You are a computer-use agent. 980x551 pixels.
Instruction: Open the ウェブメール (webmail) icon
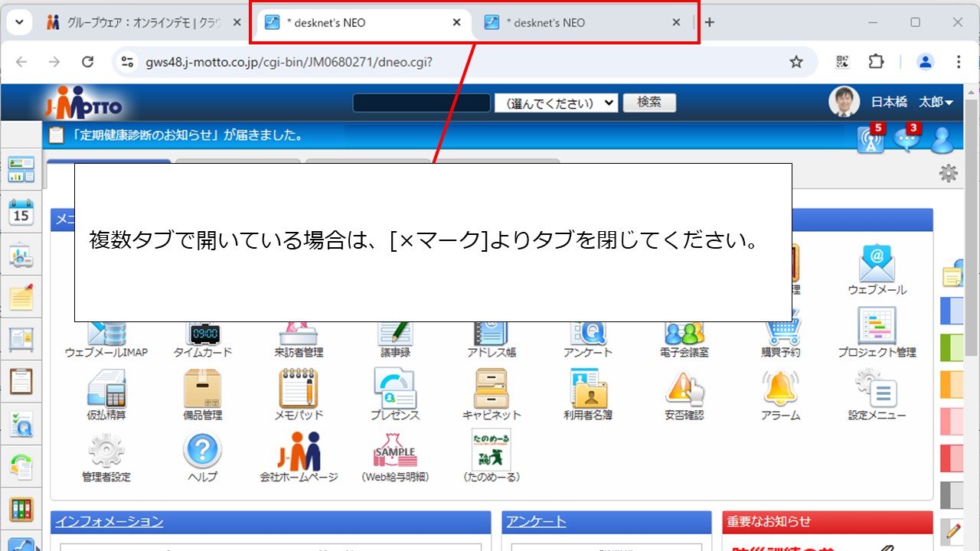point(877,266)
